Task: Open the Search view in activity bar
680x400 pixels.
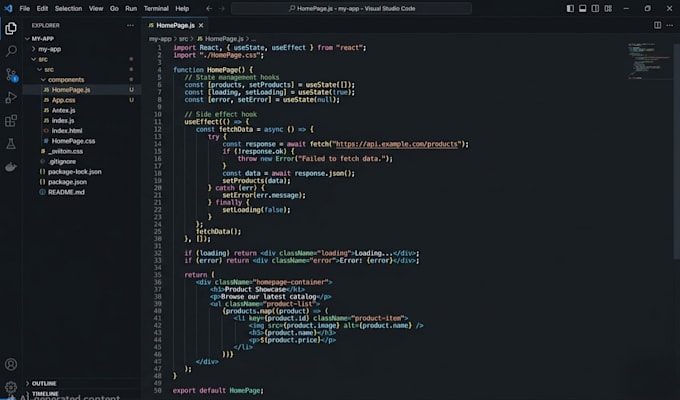Action: 11,51
